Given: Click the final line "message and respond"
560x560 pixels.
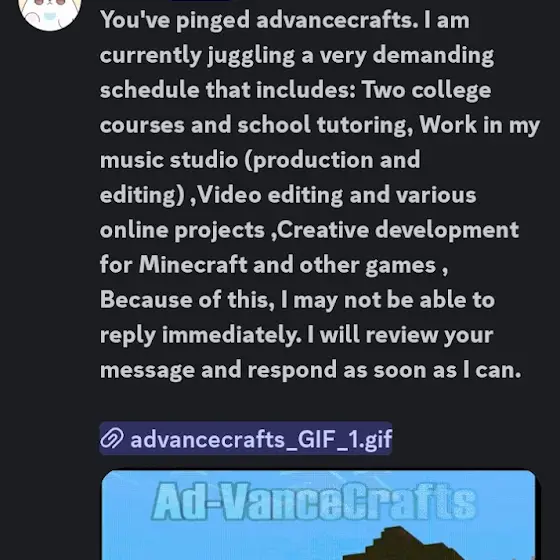Looking at the screenshot, I should tap(218, 370).
